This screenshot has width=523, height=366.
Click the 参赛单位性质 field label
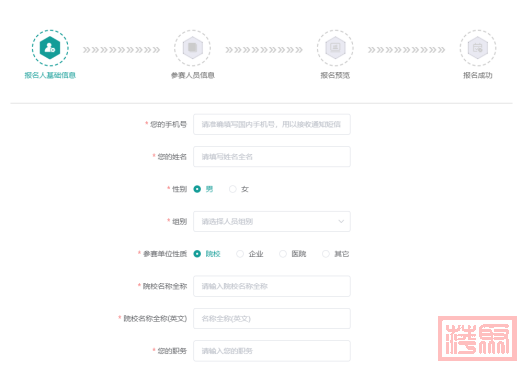pos(165,254)
